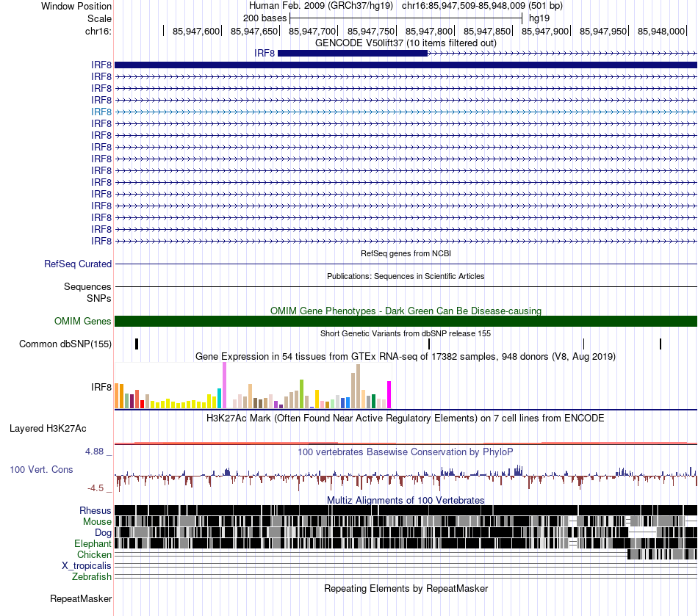Click the 85,947,900 ruler position

[545, 31]
